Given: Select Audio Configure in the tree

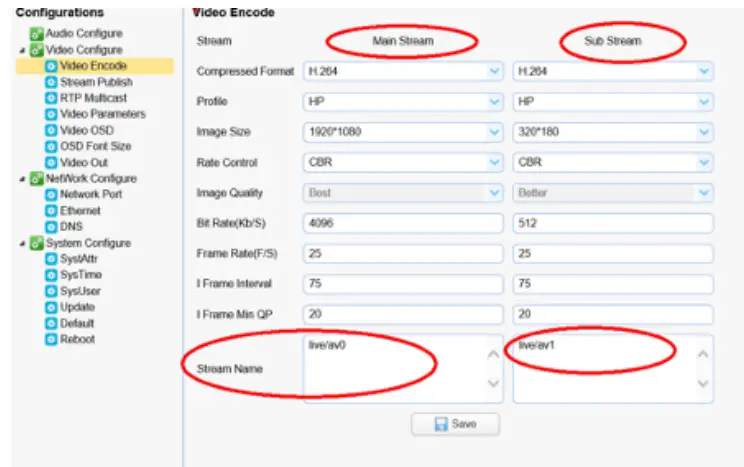Looking at the screenshot, I should tap(84, 34).
